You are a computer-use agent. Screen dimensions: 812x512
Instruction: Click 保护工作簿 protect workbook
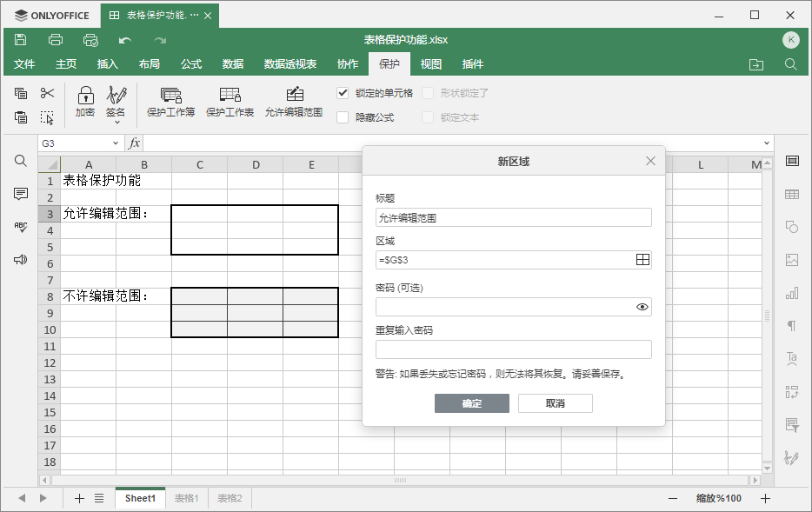coord(171,102)
